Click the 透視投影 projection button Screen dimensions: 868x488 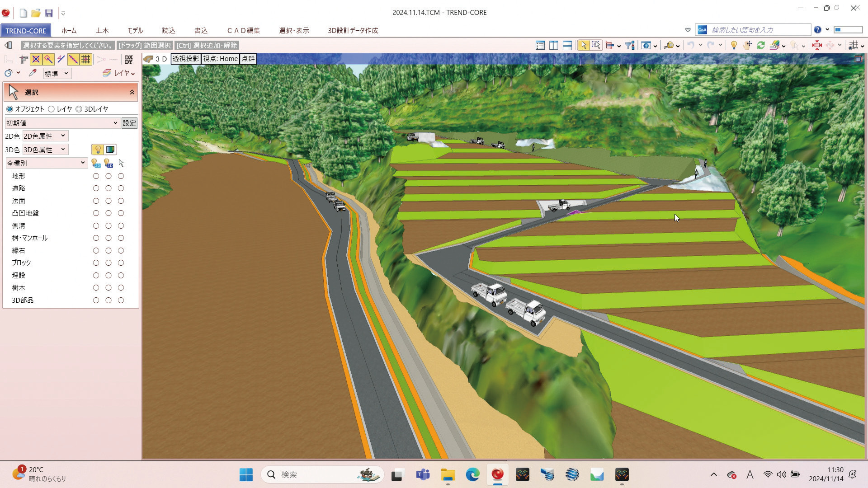coord(186,59)
